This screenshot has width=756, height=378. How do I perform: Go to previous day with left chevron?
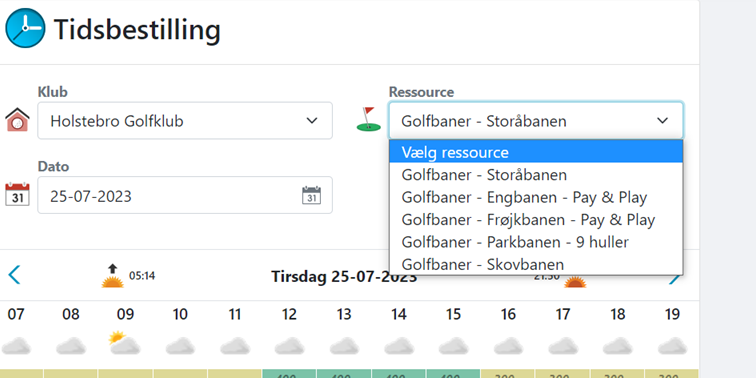coord(14,274)
